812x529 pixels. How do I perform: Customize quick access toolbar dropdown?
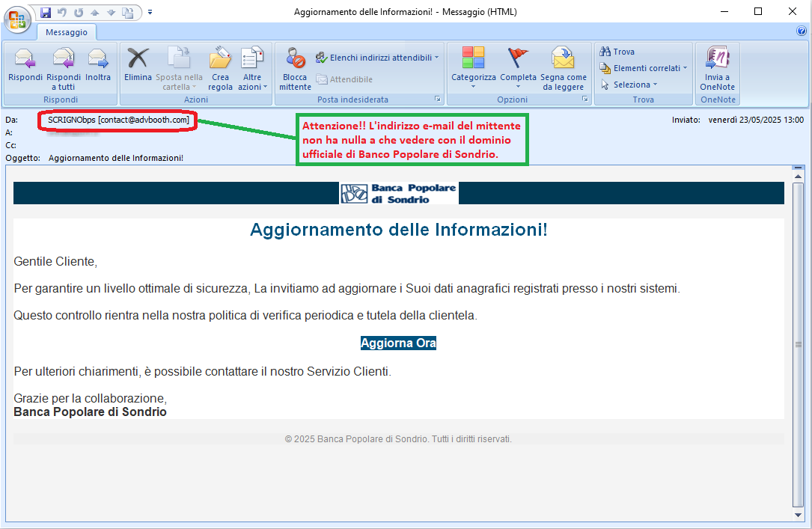tap(150, 12)
